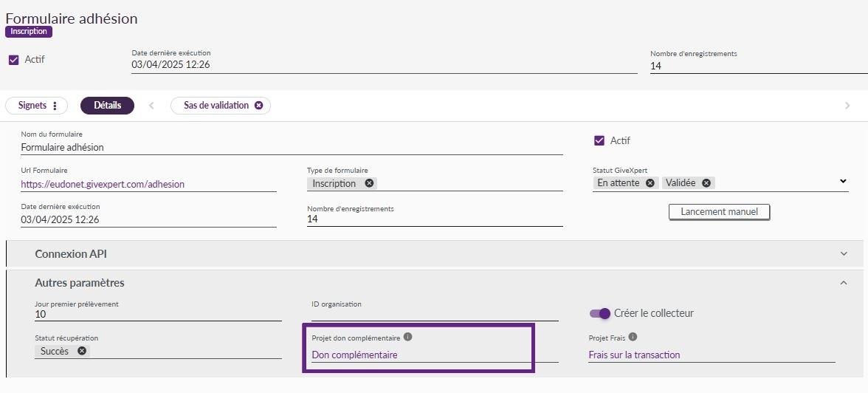Uncheck the Actif checkbox in the header
This screenshot has width=868, height=393.
click(x=14, y=59)
